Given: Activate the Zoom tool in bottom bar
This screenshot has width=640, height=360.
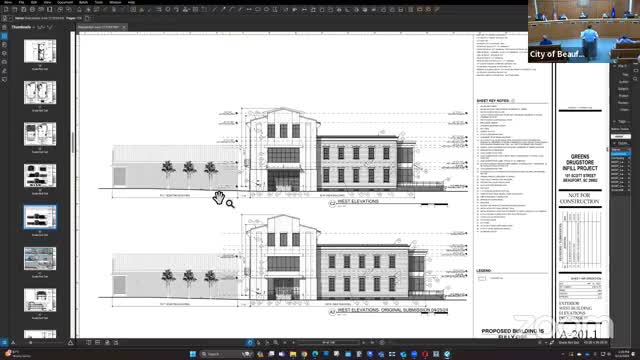Looking at the screenshot, I should 276,343.
